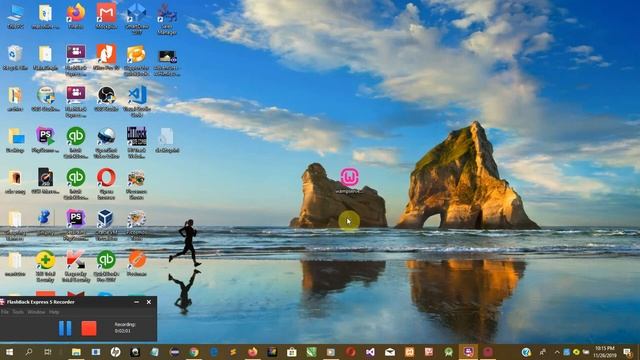
Task: Close the FlashBack Express 5 Recorder window
Action: pyautogui.click(x=149, y=302)
